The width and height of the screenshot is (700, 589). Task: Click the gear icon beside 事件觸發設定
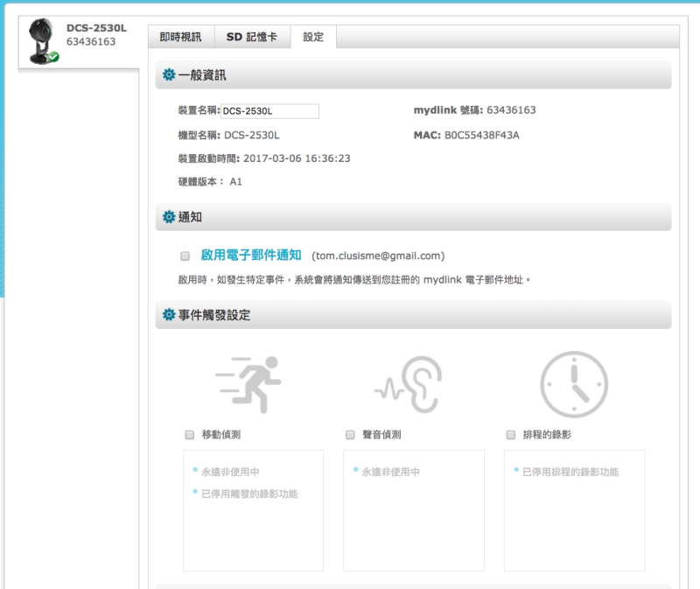[168, 315]
